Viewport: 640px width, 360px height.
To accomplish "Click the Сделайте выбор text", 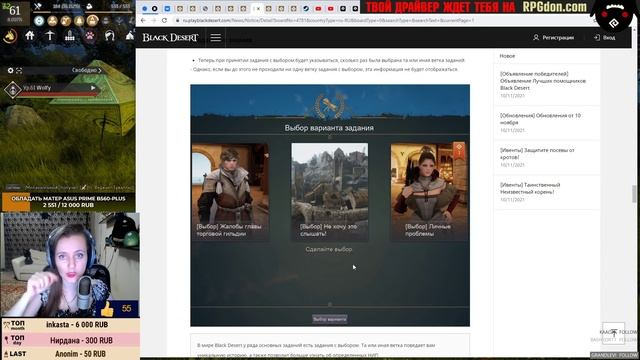I will [329, 249].
